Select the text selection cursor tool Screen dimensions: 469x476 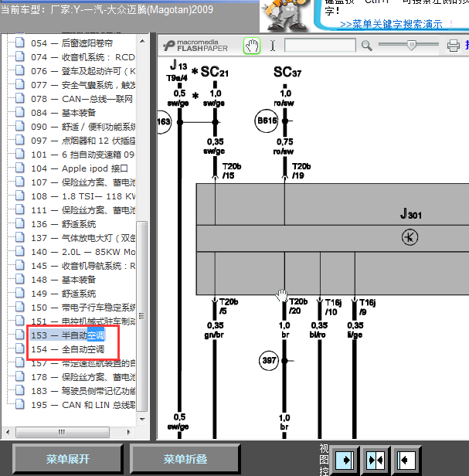tap(273, 46)
